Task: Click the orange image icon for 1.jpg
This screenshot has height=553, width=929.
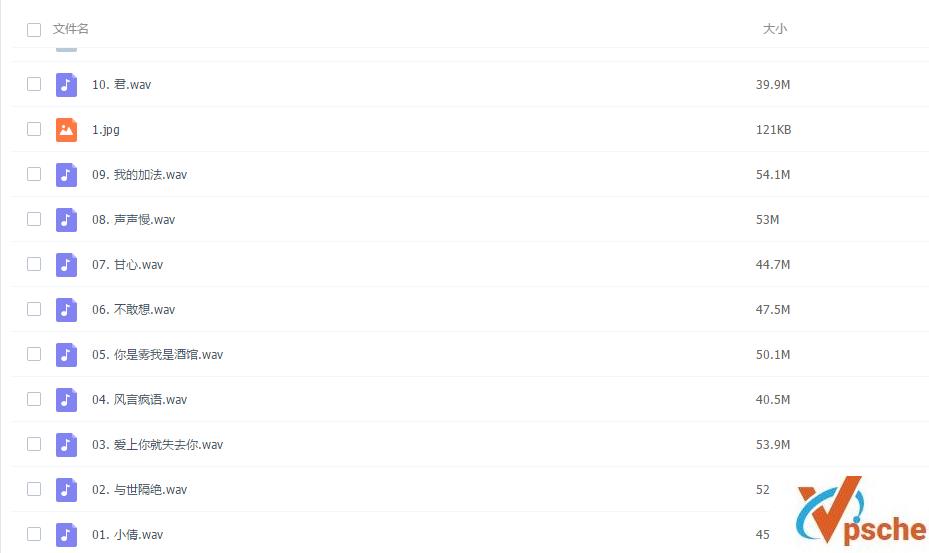Action: 66,129
